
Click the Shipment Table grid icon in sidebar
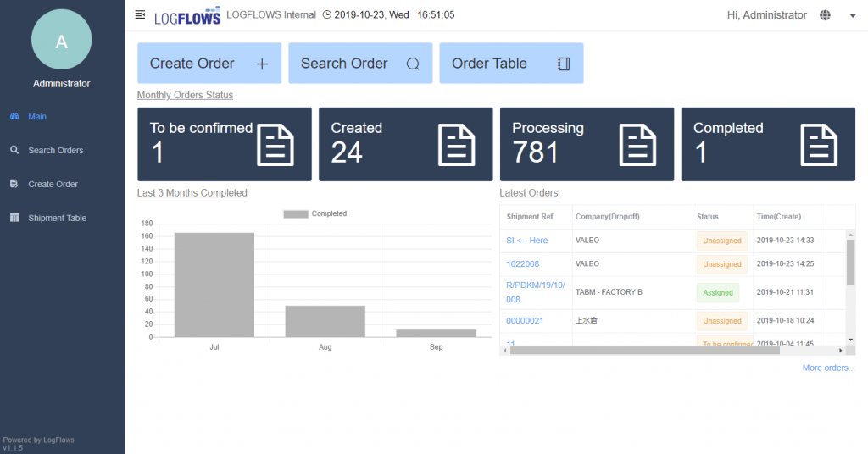coord(14,218)
